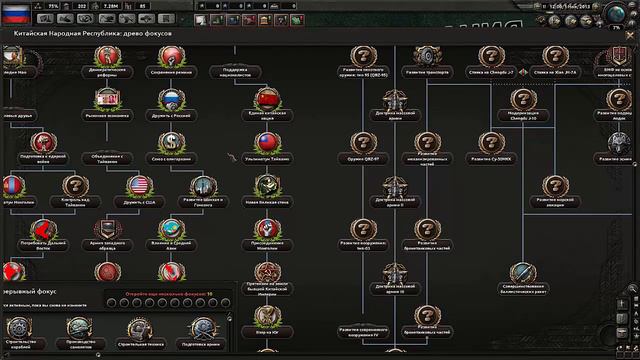Select the hidden Chengdu J-10 modernization focus
Image resolution: width=640 pixels, height=360 pixels.
point(523,100)
